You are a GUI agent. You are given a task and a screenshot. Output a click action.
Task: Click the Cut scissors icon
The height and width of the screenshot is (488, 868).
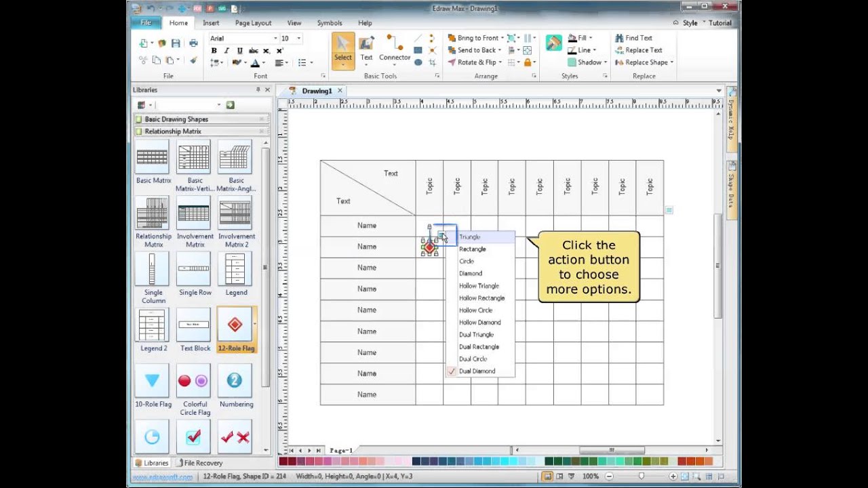[x=143, y=60]
